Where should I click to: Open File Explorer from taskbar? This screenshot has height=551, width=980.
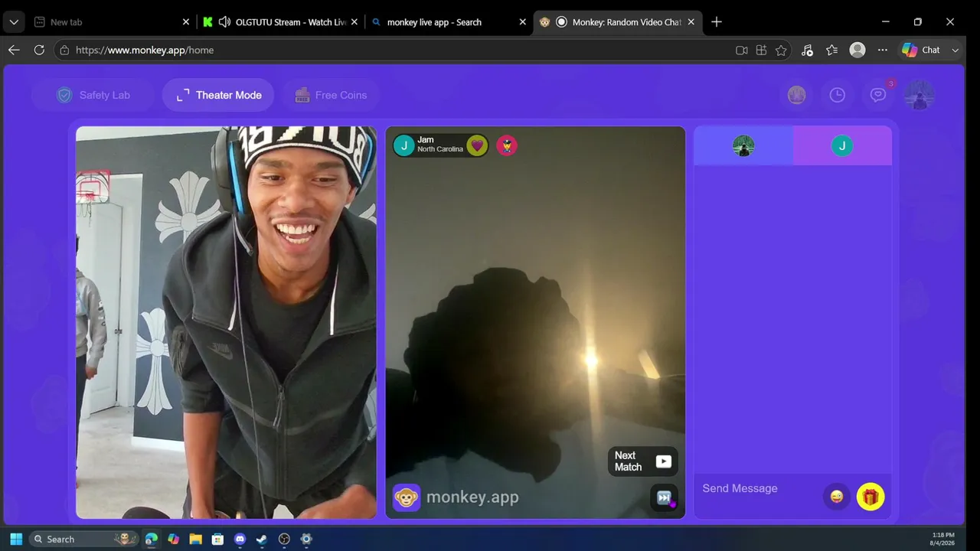(x=195, y=539)
